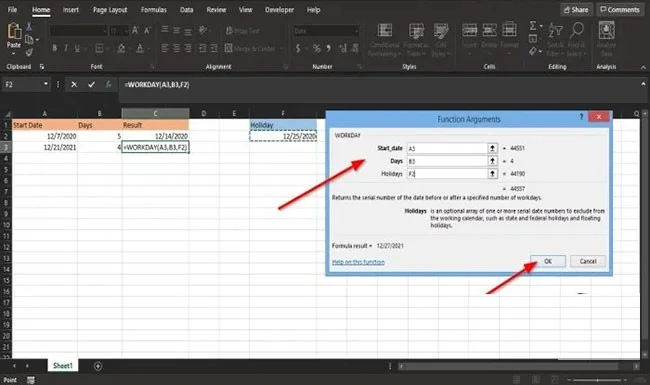
Task: Click Cancel in Function Arguments dialog
Action: pos(587,261)
